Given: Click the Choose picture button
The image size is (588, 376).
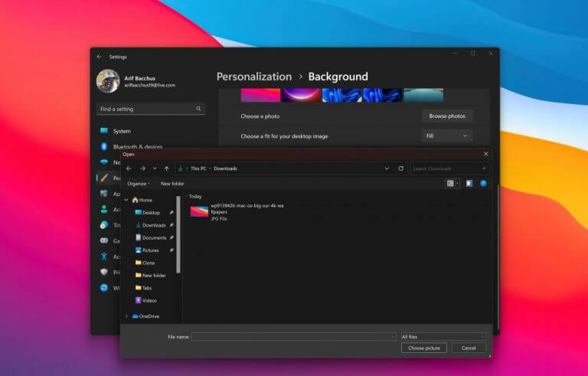Looking at the screenshot, I should point(424,348).
